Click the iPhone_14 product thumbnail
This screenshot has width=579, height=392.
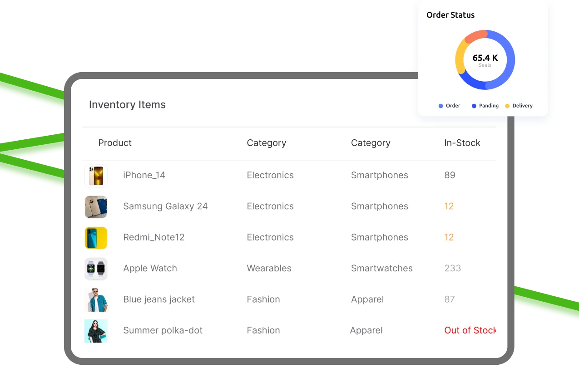96,176
